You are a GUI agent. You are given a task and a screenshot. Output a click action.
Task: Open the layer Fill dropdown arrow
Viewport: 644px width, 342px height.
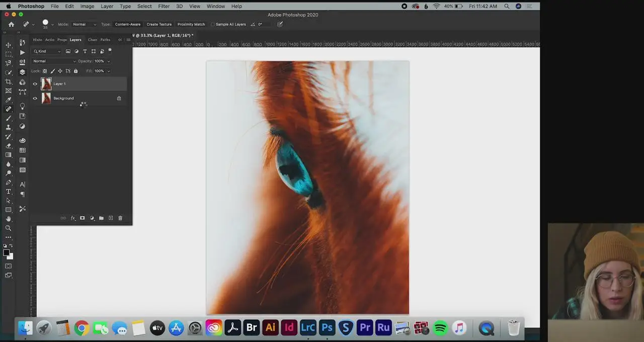click(x=109, y=71)
